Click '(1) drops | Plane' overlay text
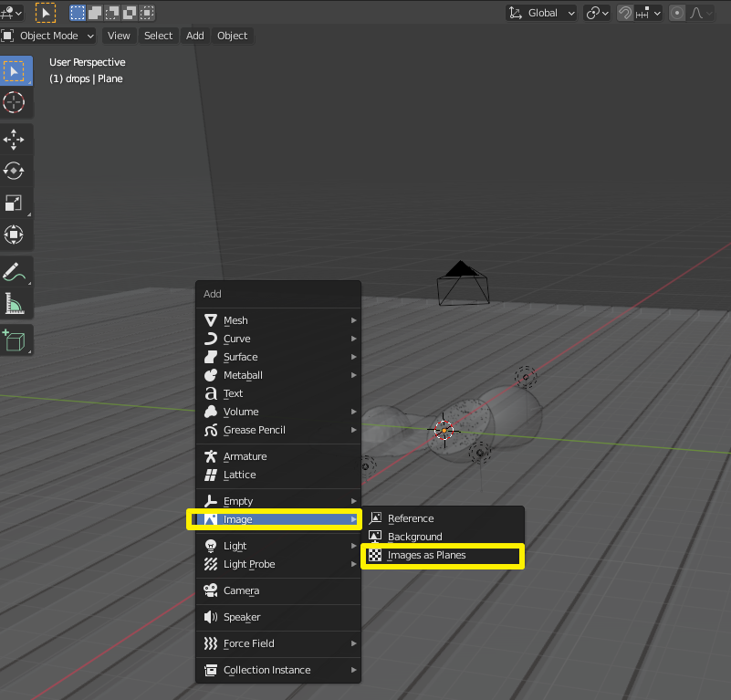 [x=86, y=78]
